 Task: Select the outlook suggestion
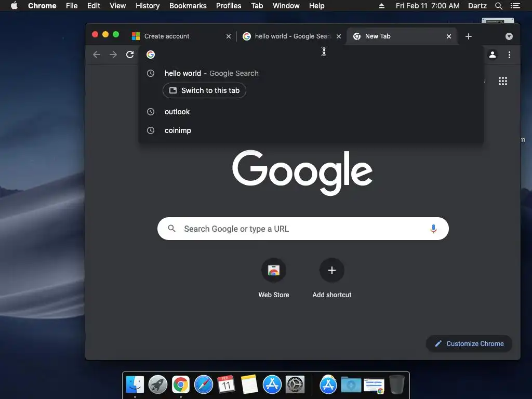tap(311, 112)
